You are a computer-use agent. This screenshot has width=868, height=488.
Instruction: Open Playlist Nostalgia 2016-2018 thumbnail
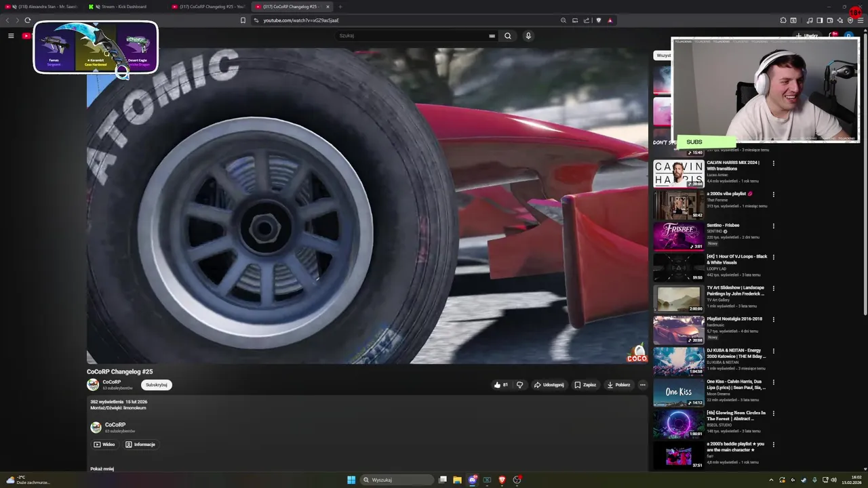678,329
